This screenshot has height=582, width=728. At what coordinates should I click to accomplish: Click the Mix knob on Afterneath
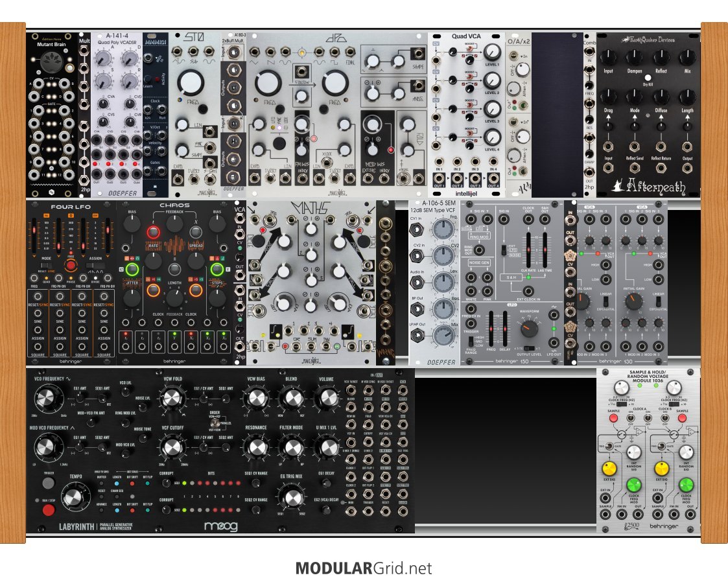pos(687,58)
